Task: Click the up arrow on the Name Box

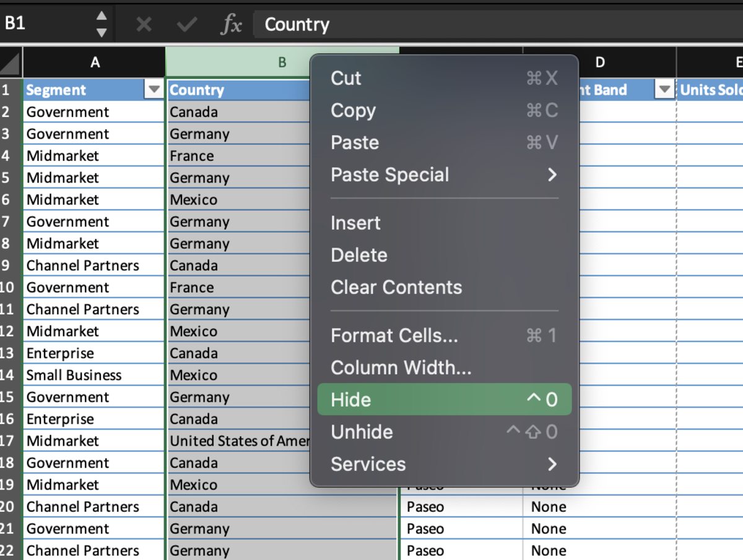Action: click(x=103, y=15)
